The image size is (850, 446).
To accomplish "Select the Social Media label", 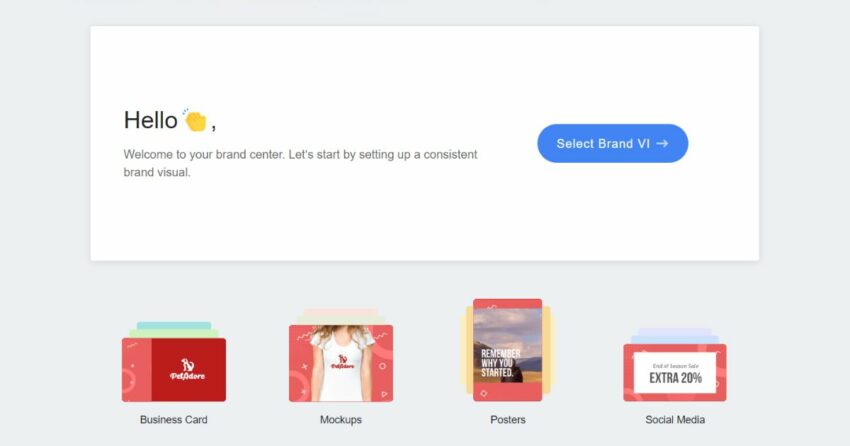I will pos(675,419).
